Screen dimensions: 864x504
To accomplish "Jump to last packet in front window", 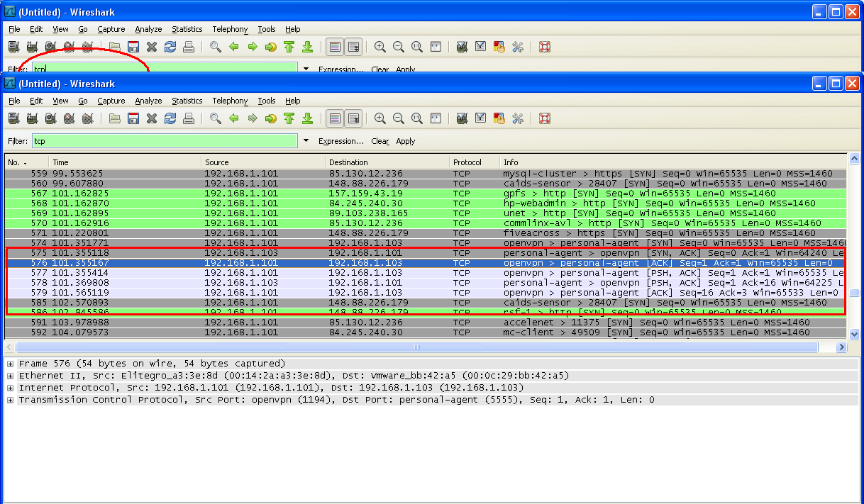I will 307,118.
